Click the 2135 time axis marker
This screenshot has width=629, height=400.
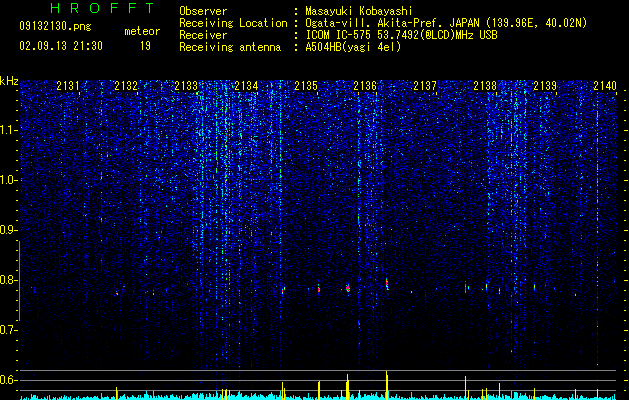pyautogui.click(x=306, y=85)
